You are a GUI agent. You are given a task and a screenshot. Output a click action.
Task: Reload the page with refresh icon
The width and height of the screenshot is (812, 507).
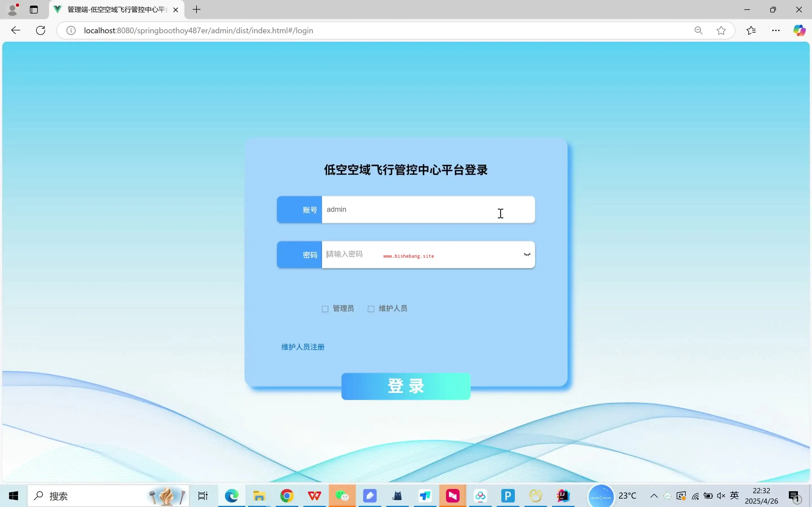[41, 30]
